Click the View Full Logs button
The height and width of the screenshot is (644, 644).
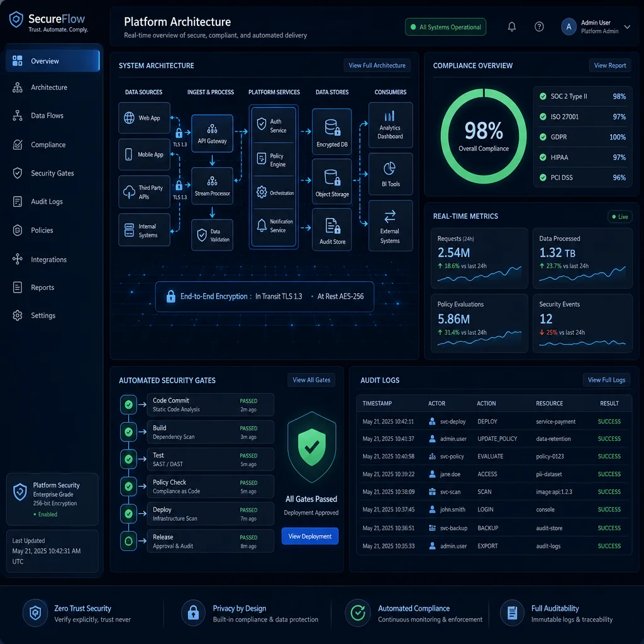[606, 380]
